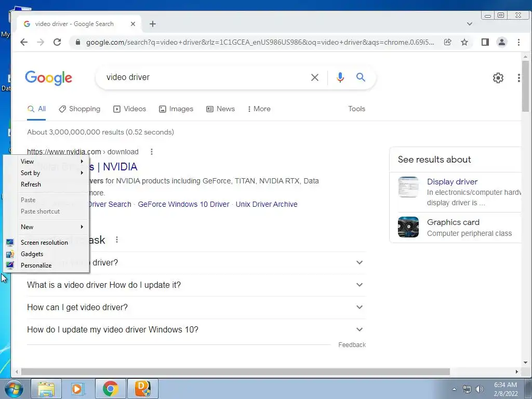Screen dimensions: 532x399
Task: Bookmark this page with the star icon
Action: 464,42
